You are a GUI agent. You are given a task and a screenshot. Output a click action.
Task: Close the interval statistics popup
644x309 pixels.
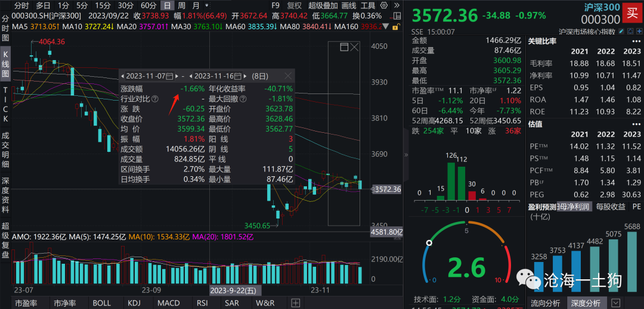289,76
